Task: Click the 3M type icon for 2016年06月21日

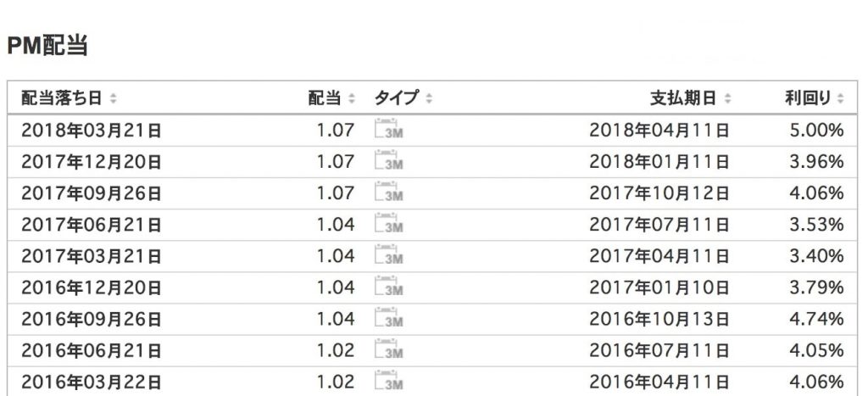Action: click(389, 349)
